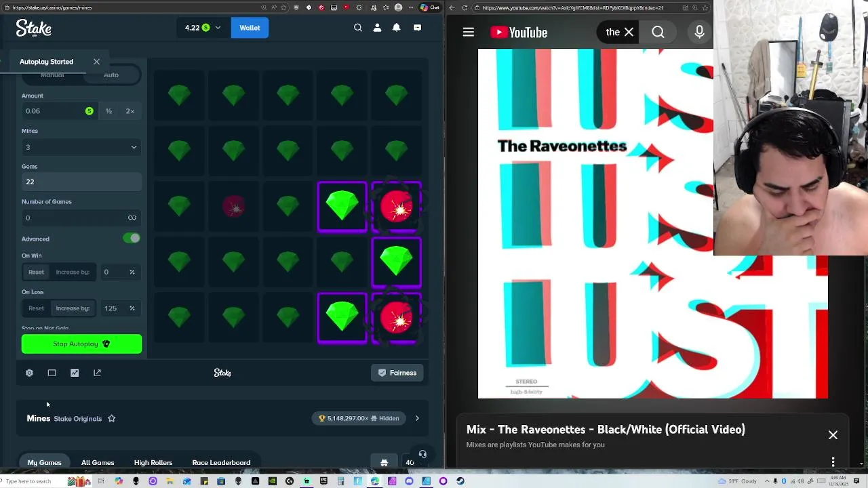868x488 pixels.
Task: Open File Explorer from taskbar
Action: (170, 481)
